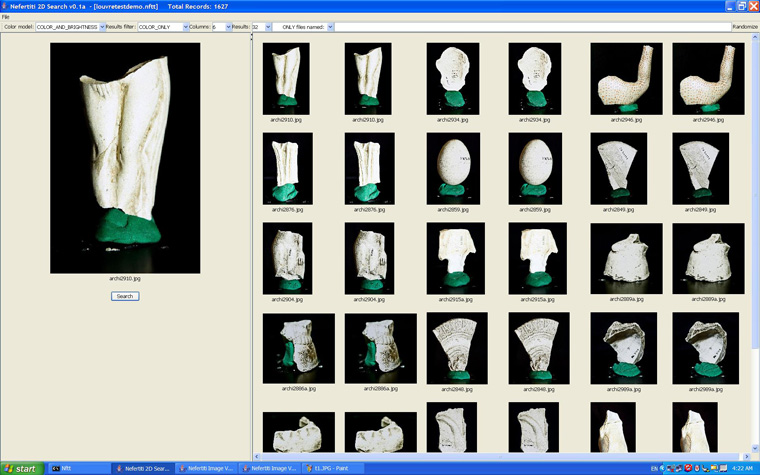760x475 pixels.
Task: Focus the file name filter text field
Action: [x=533, y=27]
